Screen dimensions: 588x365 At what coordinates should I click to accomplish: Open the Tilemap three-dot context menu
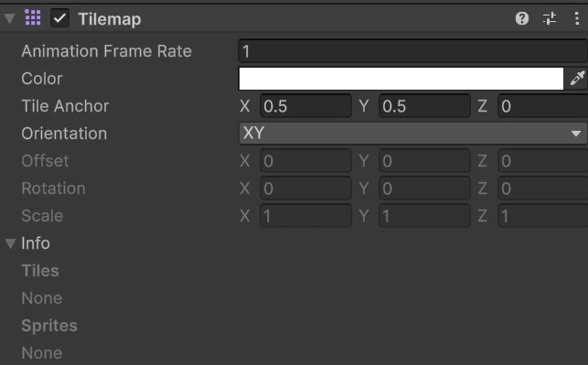pos(577,18)
